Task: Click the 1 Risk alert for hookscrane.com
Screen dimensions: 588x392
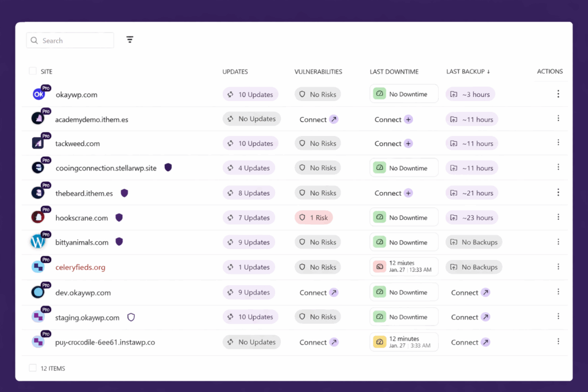Action: tap(314, 218)
